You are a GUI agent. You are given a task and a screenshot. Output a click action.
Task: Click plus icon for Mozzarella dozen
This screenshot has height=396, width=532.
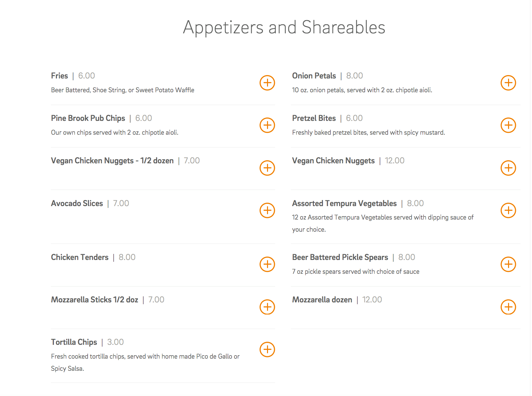click(x=508, y=307)
